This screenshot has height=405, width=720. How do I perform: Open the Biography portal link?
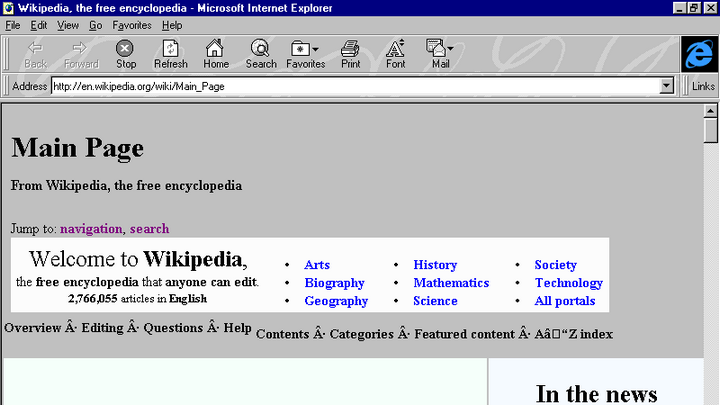334,283
